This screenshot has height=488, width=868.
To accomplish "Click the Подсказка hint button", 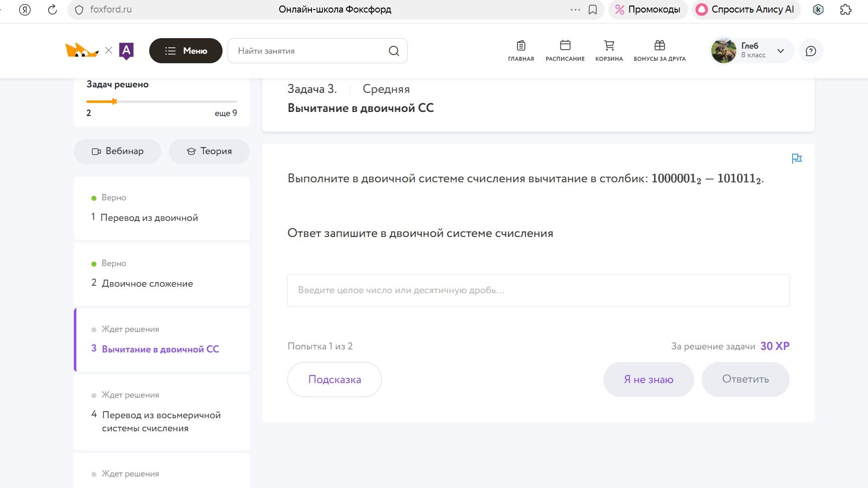I will 335,380.
